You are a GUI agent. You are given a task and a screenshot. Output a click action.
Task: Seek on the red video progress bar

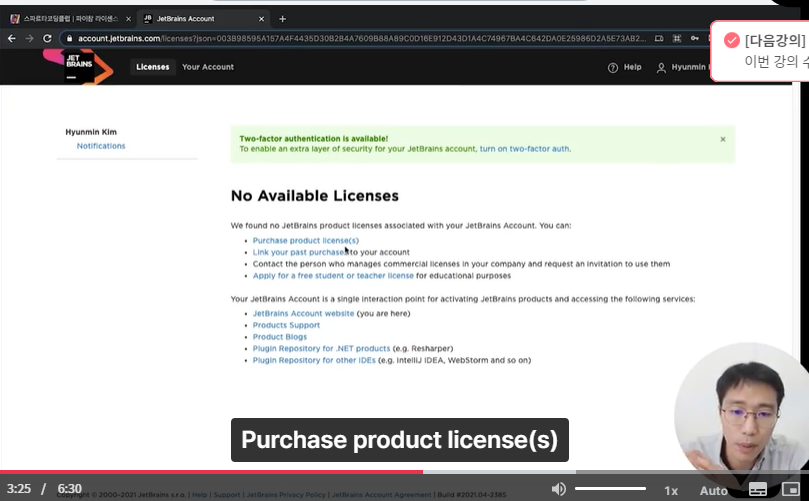[212, 472]
